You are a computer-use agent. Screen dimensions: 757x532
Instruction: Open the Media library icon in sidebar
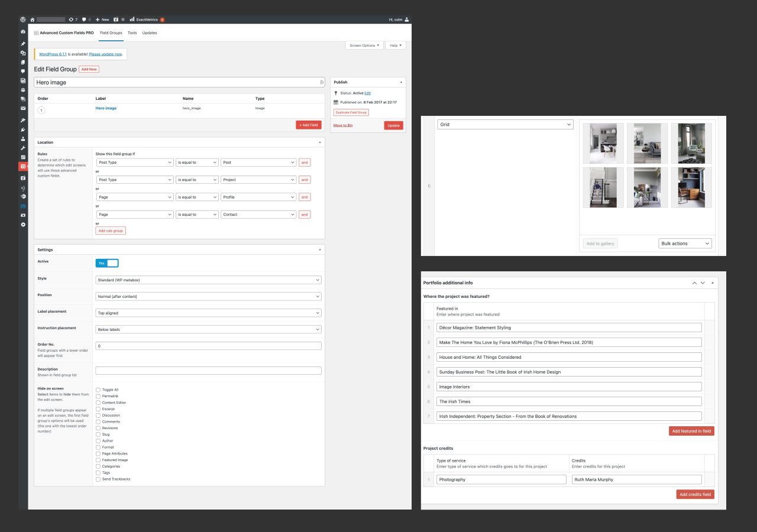(x=22, y=54)
